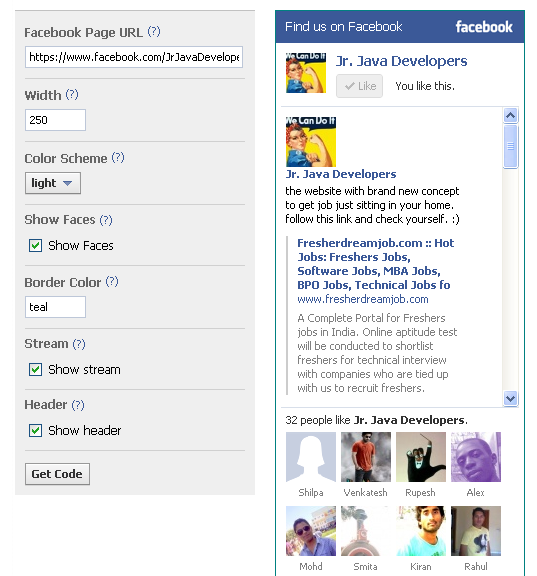Uncheck the Show header checkbox
The height and width of the screenshot is (576, 537).
point(35,431)
